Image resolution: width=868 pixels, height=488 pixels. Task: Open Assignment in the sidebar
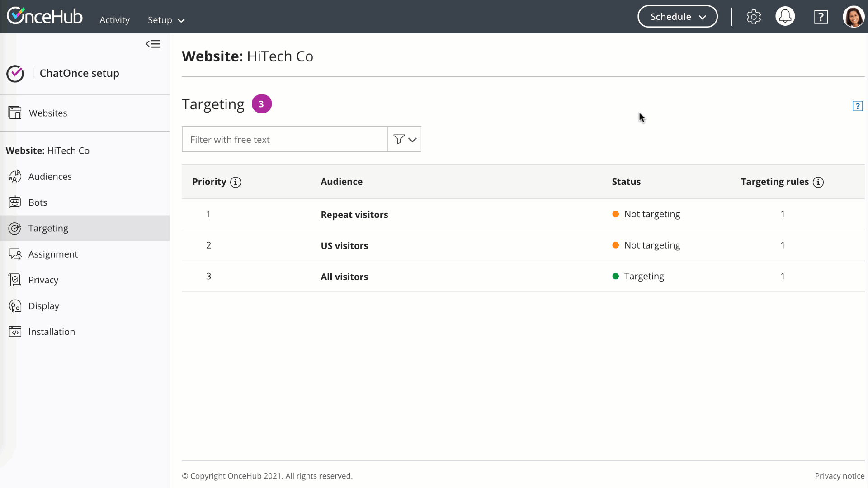pos(53,254)
